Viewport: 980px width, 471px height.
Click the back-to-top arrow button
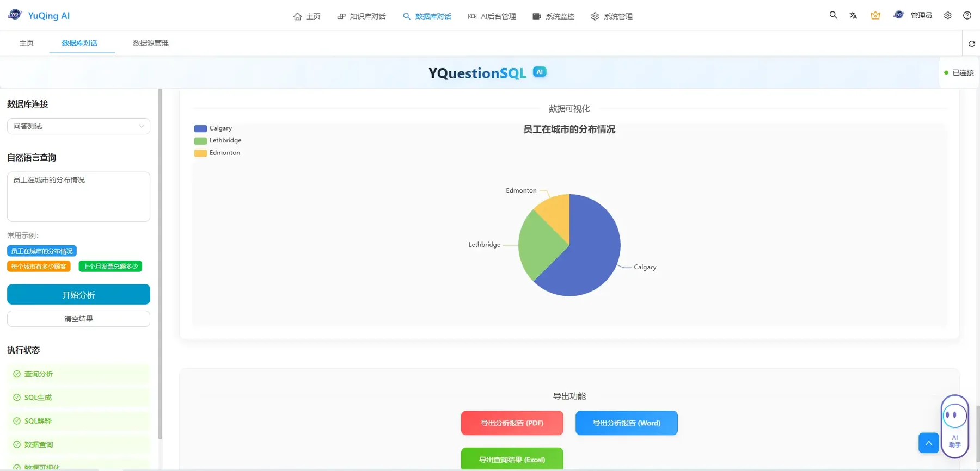(929, 443)
